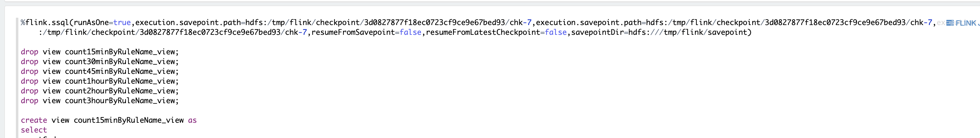Place cursor in count3hourByRuleName_view drop line
This screenshot has width=980, height=138.
(x=120, y=101)
